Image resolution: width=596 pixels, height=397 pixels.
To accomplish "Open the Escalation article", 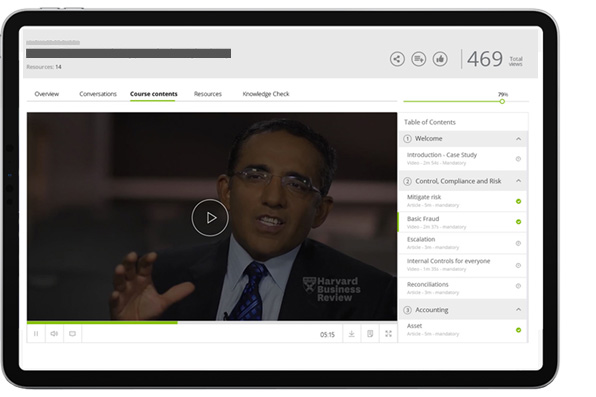I will coord(463,243).
